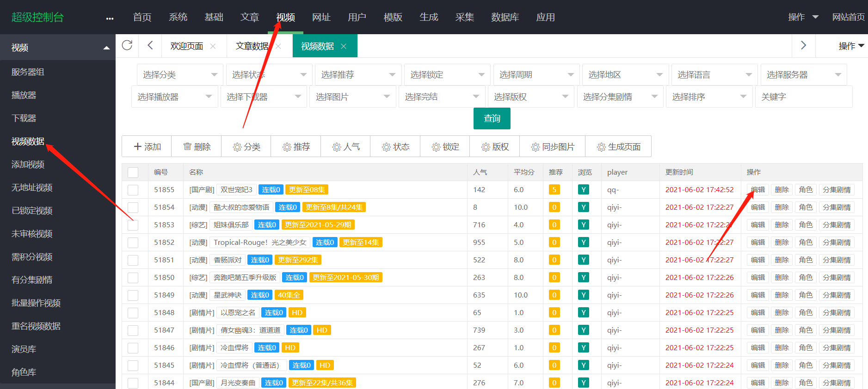Open the 网站首页 link
This screenshot has width=868, height=389.
click(x=848, y=17)
